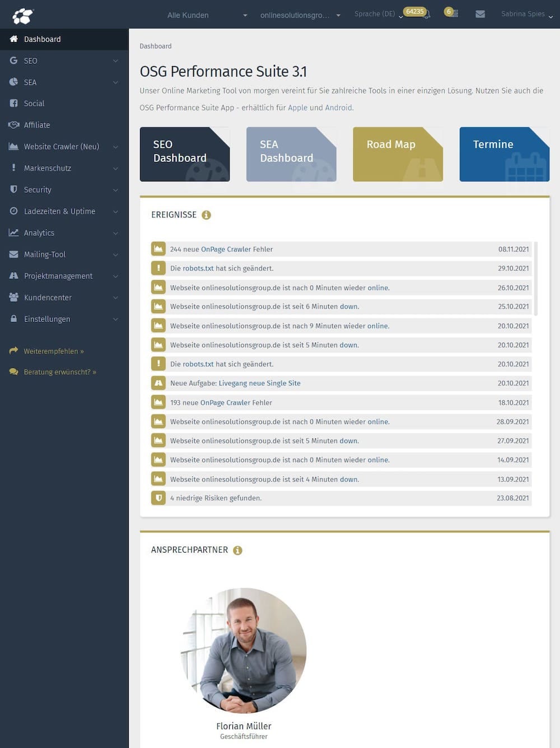Open the Termine tile
Screen dimensions: 560x748
click(x=505, y=155)
